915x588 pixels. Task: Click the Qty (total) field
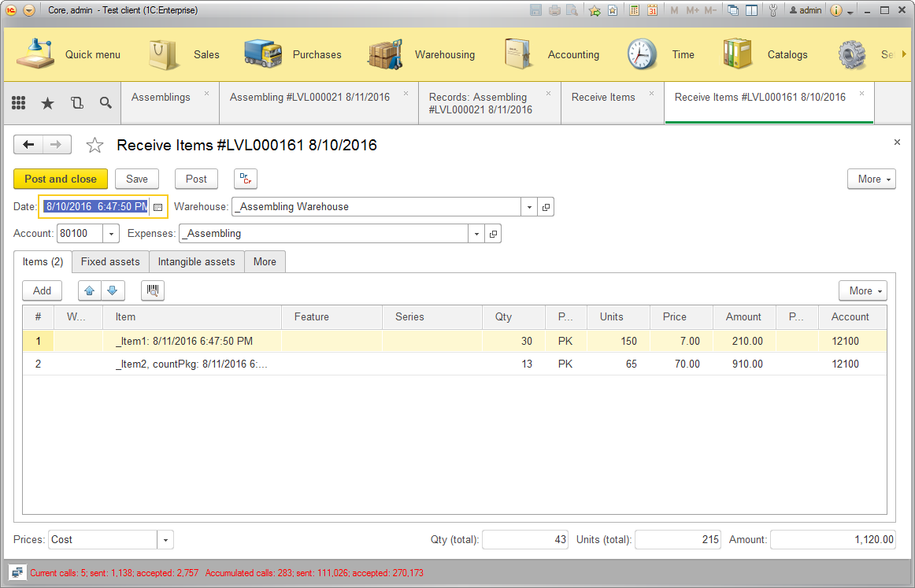click(525, 540)
